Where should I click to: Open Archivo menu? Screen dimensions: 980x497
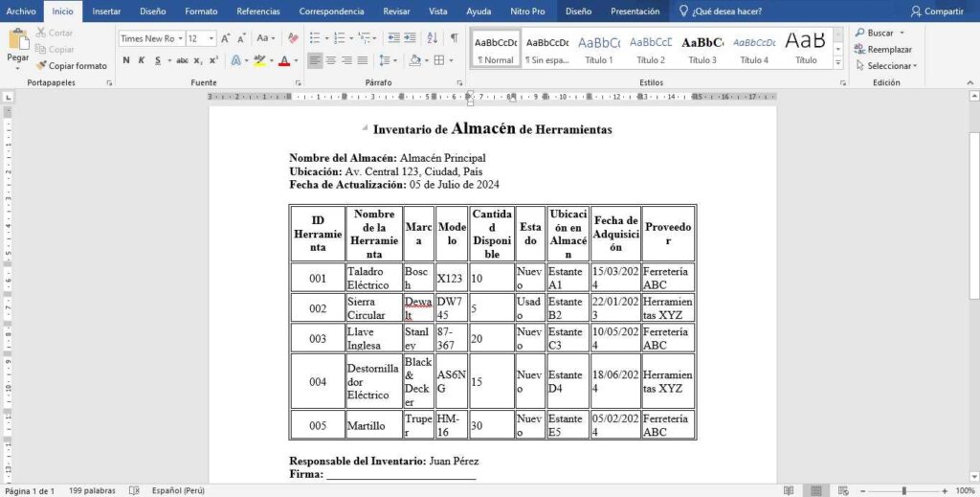point(21,11)
